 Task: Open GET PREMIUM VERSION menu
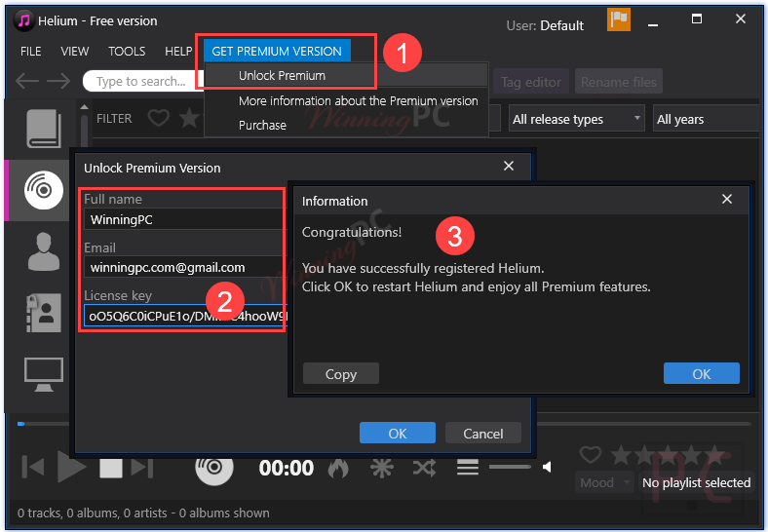click(277, 51)
